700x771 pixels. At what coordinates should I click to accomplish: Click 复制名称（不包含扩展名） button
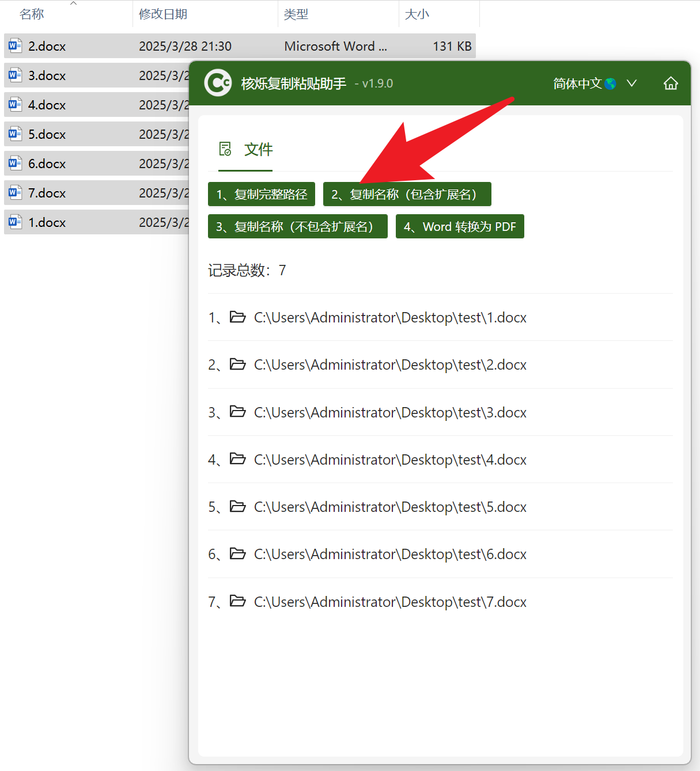(x=297, y=227)
